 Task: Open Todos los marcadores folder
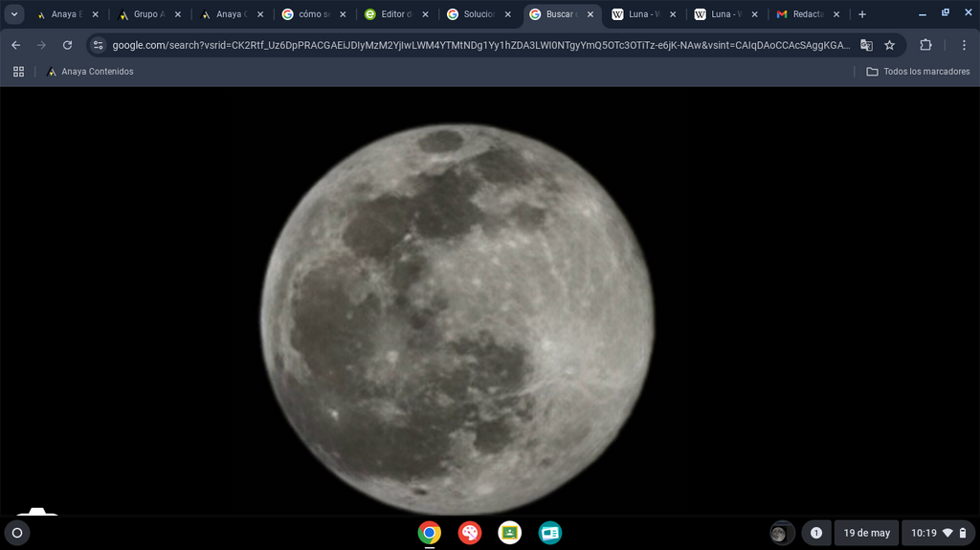tap(918, 72)
